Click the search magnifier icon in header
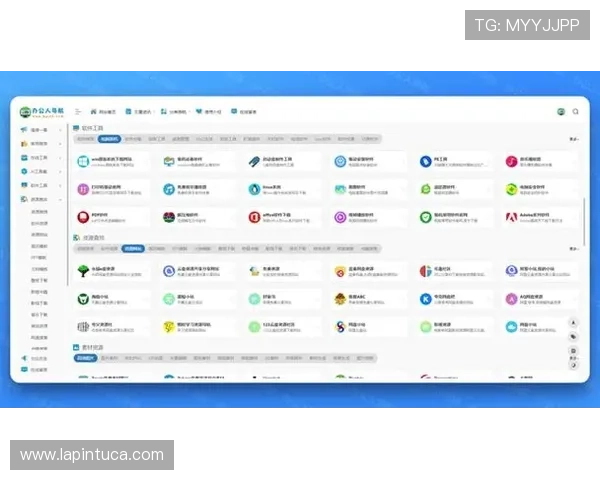600x480 pixels. pyautogui.click(x=576, y=112)
